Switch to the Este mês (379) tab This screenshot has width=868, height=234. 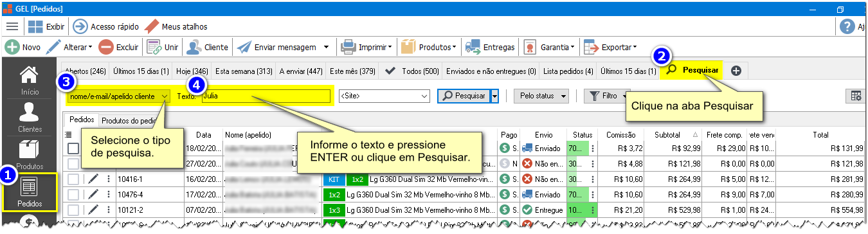352,71
